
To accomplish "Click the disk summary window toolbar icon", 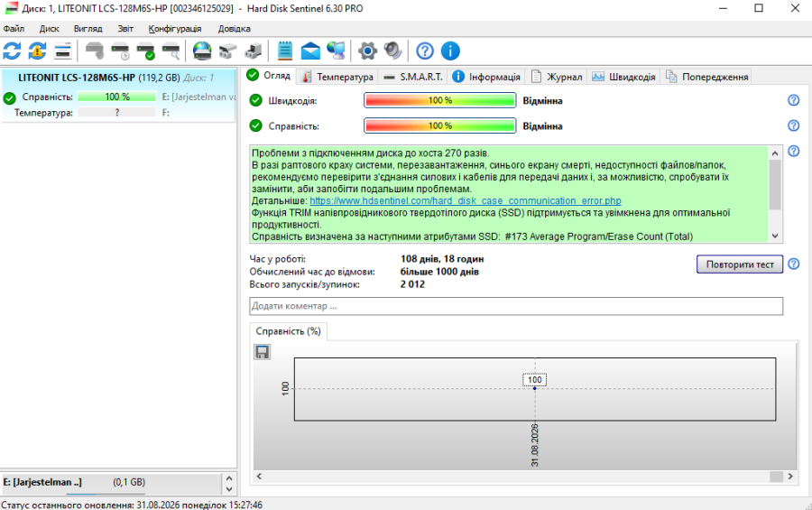I will pos(62,51).
